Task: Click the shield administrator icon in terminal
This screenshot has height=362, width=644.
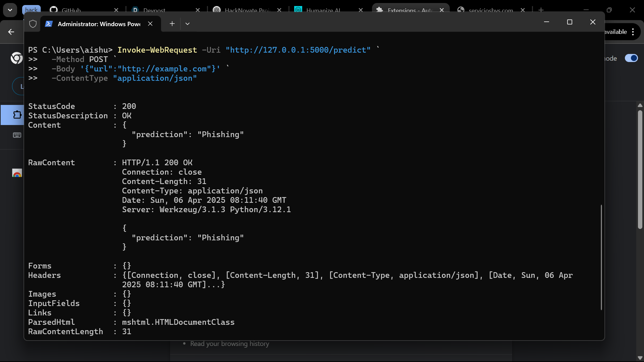Action: point(33,24)
